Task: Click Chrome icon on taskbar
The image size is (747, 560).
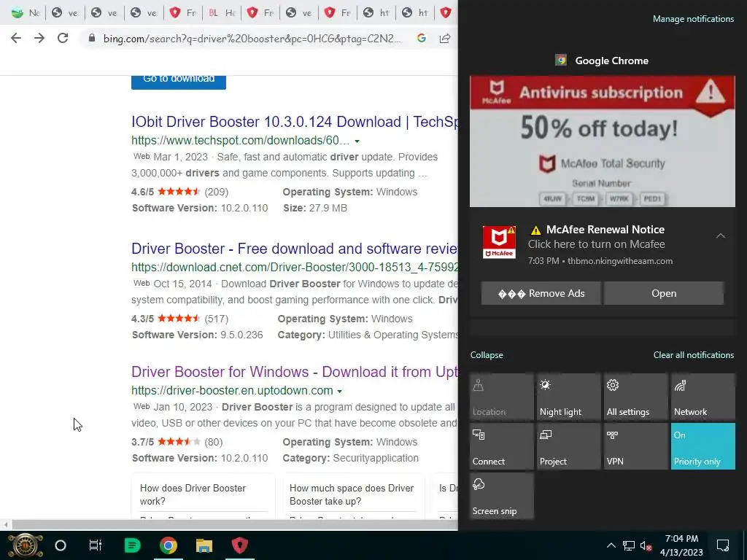Action: pos(169,545)
